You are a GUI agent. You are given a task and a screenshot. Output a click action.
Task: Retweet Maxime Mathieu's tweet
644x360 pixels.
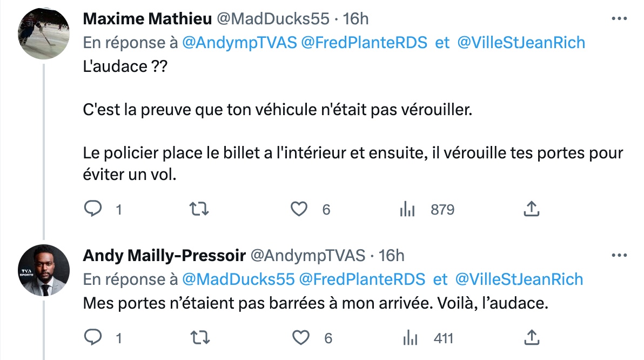coord(199,209)
